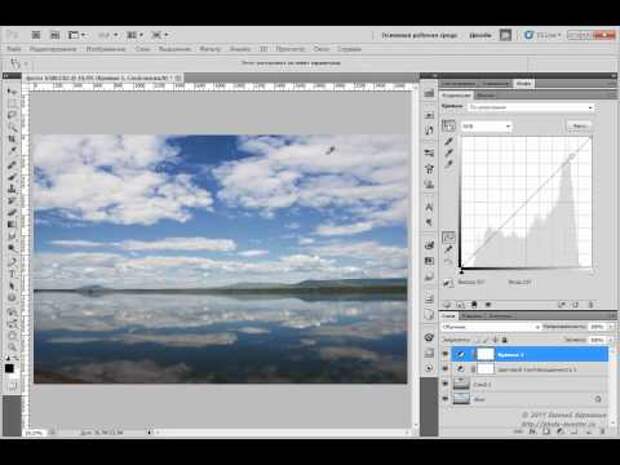This screenshot has height=465, width=620.
Task: Select the Move tool
Action: [12, 92]
